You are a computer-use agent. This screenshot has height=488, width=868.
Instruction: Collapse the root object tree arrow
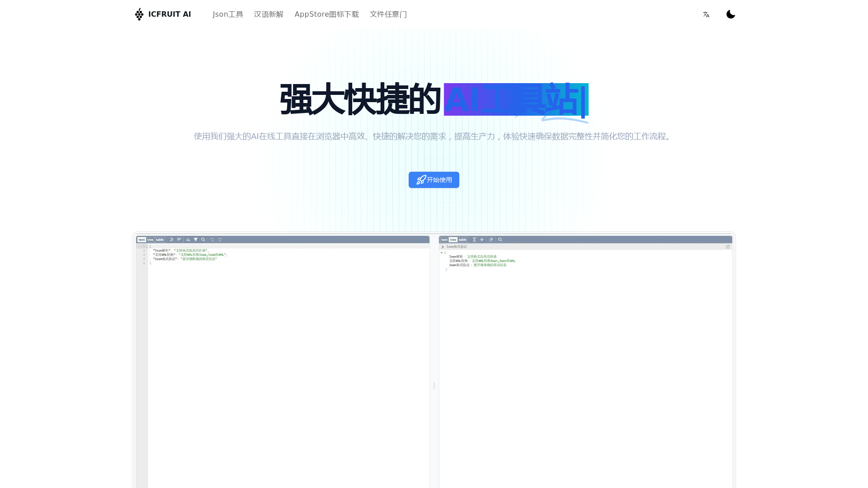click(x=442, y=253)
